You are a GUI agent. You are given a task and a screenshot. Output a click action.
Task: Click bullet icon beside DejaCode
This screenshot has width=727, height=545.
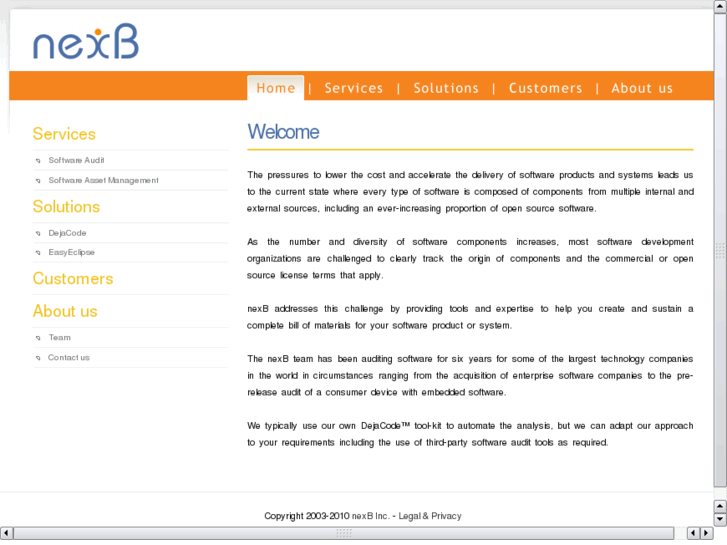[x=38, y=233]
